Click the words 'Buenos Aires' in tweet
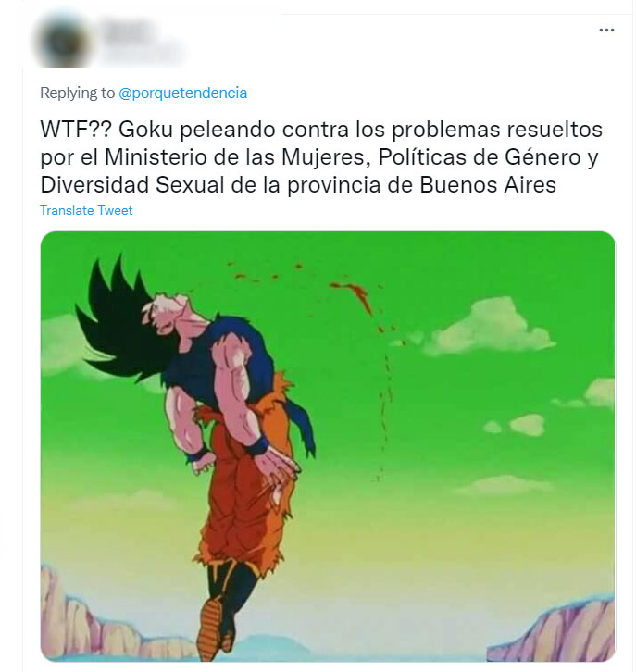Image resolution: width=636 pixels, height=672 pixels. 487,185
